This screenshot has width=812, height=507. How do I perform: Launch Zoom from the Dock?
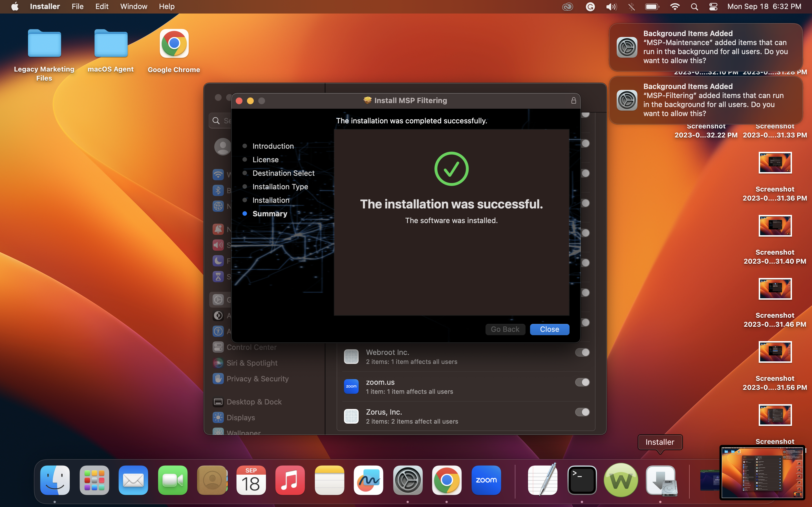[486, 480]
